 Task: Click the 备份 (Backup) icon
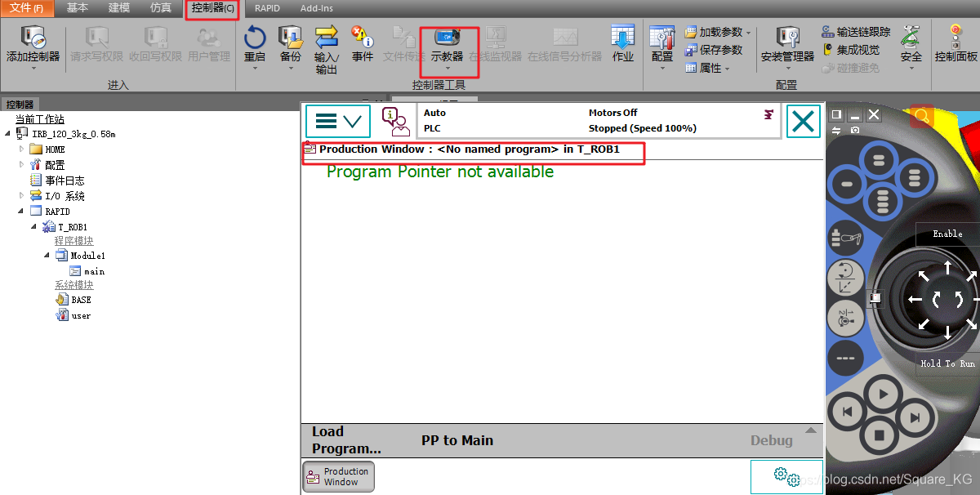pyautogui.click(x=290, y=37)
